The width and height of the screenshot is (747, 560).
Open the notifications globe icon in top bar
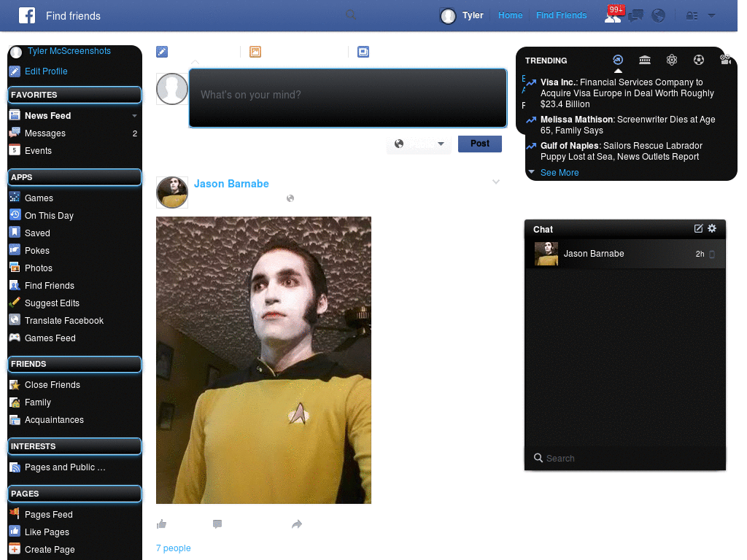coord(659,16)
